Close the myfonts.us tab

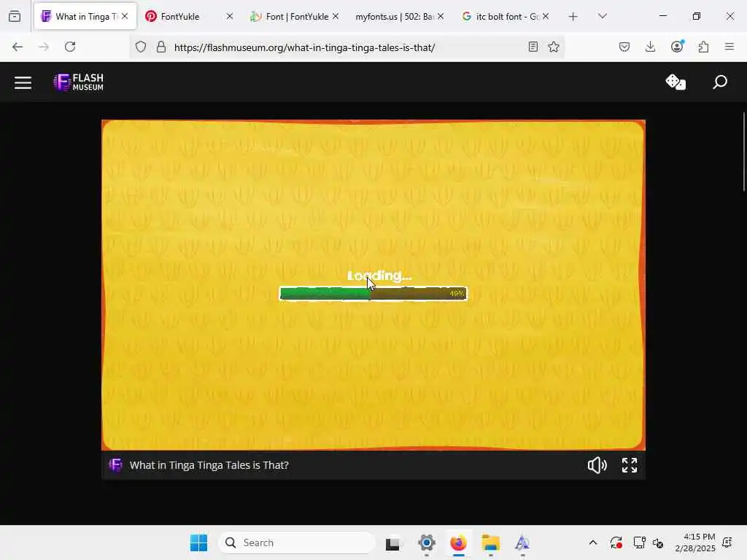tap(441, 16)
